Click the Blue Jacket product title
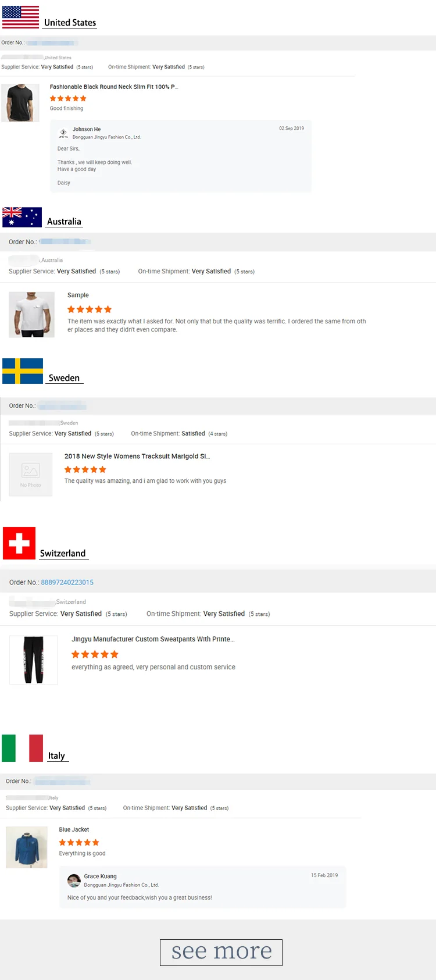Image resolution: width=436 pixels, height=980 pixels. [x=74, y=829]
